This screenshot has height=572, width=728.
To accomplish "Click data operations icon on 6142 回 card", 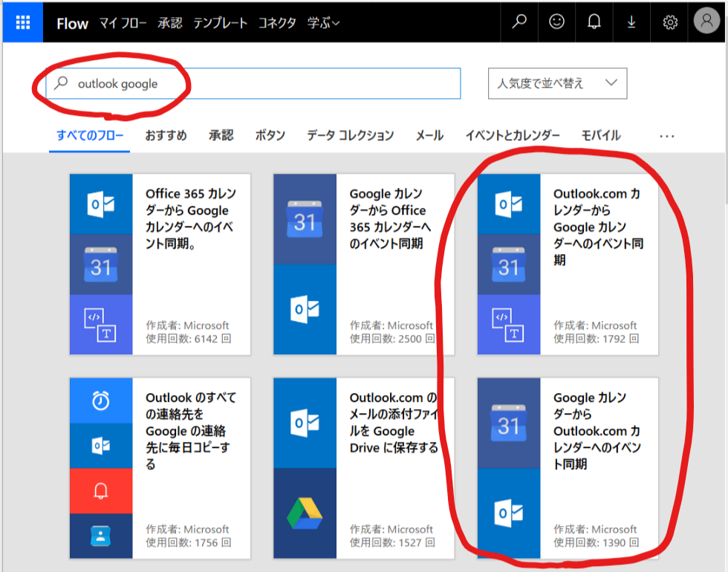I will pyautogui.click(x=101, y=325).
